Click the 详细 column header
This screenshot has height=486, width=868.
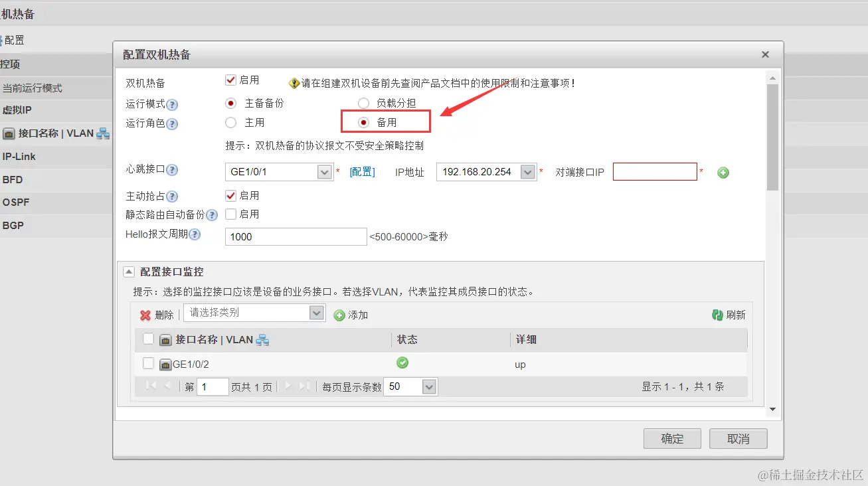click(x=526, y=339)
